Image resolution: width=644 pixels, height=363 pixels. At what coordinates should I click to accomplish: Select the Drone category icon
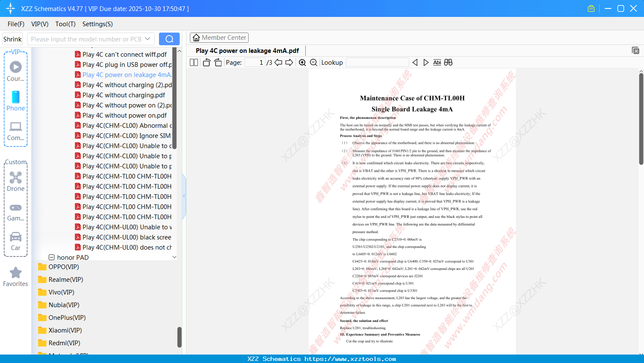coord(16,177)
